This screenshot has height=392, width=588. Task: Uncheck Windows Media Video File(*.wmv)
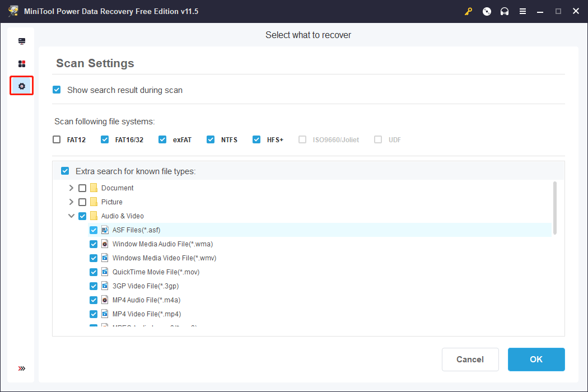94,258
